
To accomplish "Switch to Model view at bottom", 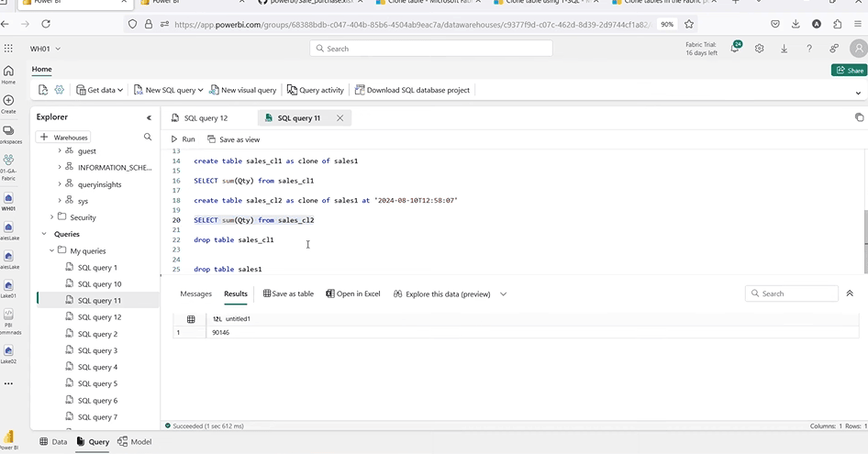I will tap(135, 442).
